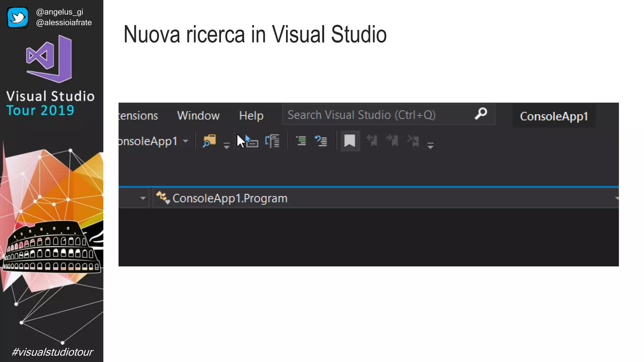Click the ConsoleApp1 solution name label
This screenshot has height=362, width=644.
pos(554,116)
